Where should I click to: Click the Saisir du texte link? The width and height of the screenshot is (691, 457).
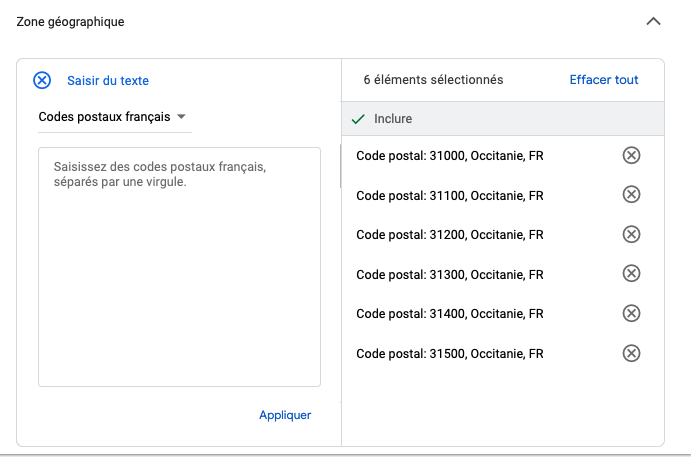pos(108,81)
